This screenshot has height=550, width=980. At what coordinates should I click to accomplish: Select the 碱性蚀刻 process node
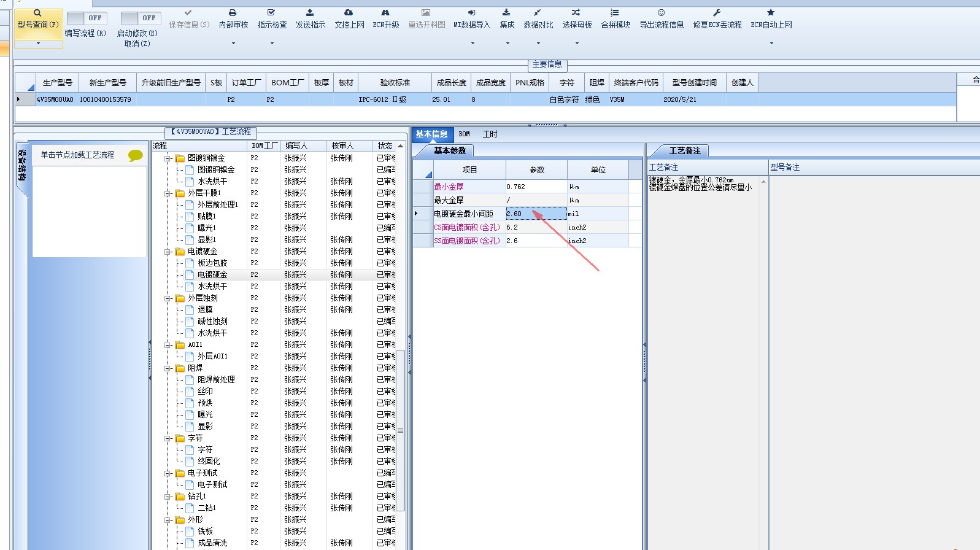212,321
